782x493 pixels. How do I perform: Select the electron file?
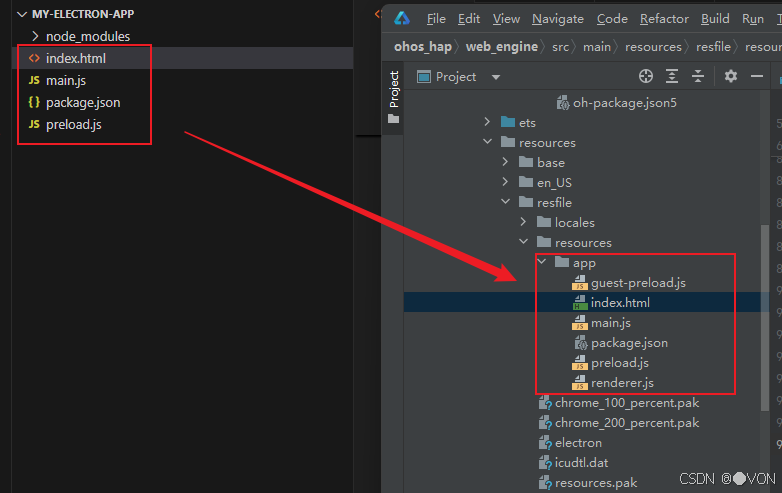click(x=578, y=443)
